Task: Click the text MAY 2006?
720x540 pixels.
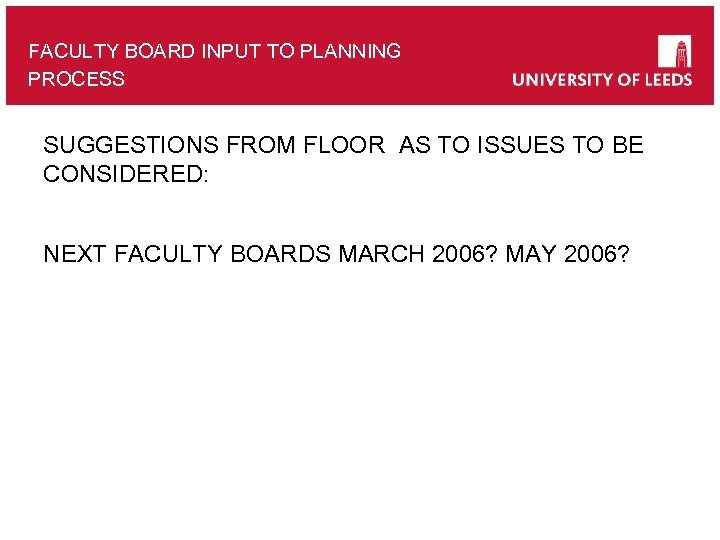Action: coord(568,254)
